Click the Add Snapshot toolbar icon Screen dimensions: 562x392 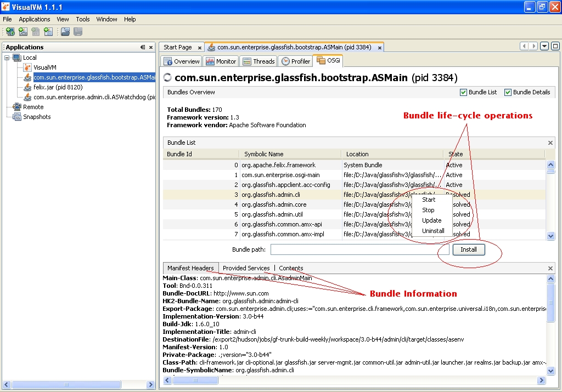point(48,32)
